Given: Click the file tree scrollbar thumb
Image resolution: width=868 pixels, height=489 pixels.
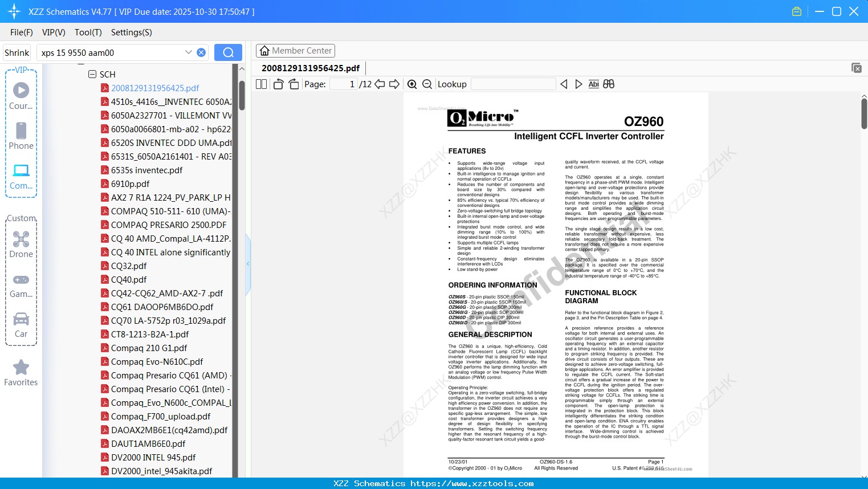Looking at the screenshot, I should coord(242,95).
